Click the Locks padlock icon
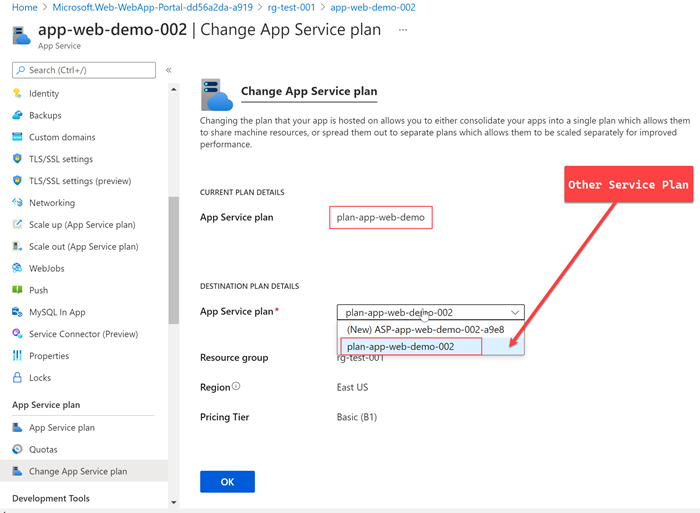This screenshot has height=513, width=700. (x=17, y=377)
